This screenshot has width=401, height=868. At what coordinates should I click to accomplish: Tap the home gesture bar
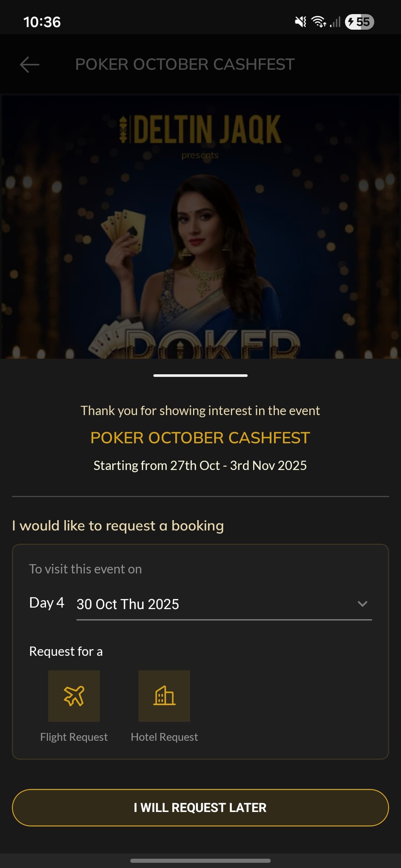click(200, 861)
